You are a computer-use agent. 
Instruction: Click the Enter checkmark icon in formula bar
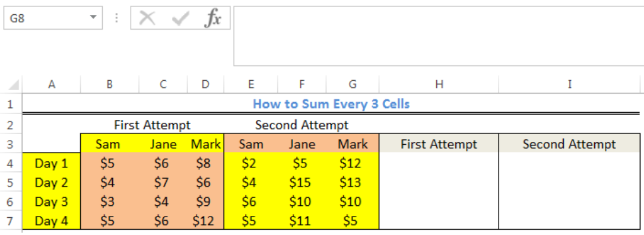pos(180,18)
